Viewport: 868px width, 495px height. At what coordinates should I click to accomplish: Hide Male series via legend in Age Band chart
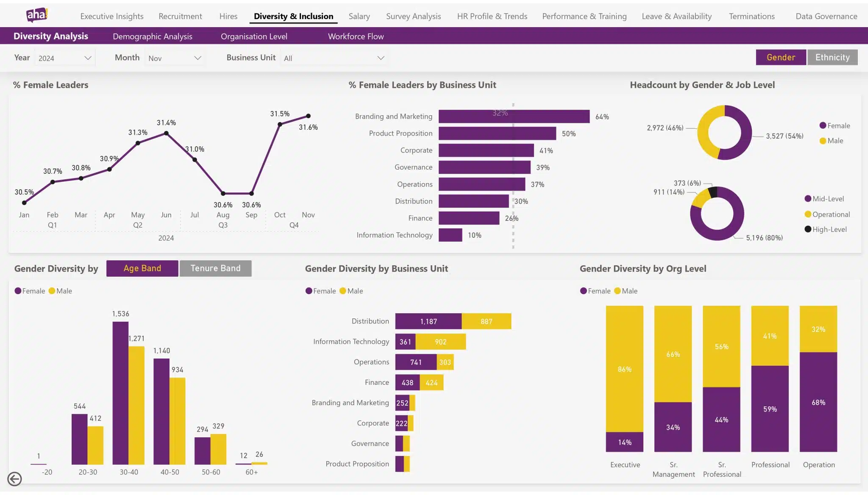(x=51, y=291)
